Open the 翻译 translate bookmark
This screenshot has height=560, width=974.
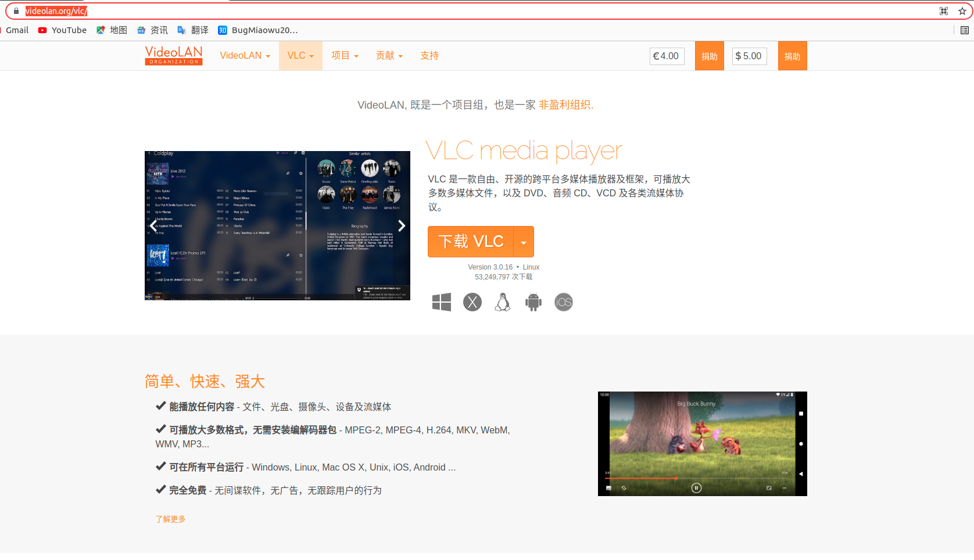[x=193, y=30]
